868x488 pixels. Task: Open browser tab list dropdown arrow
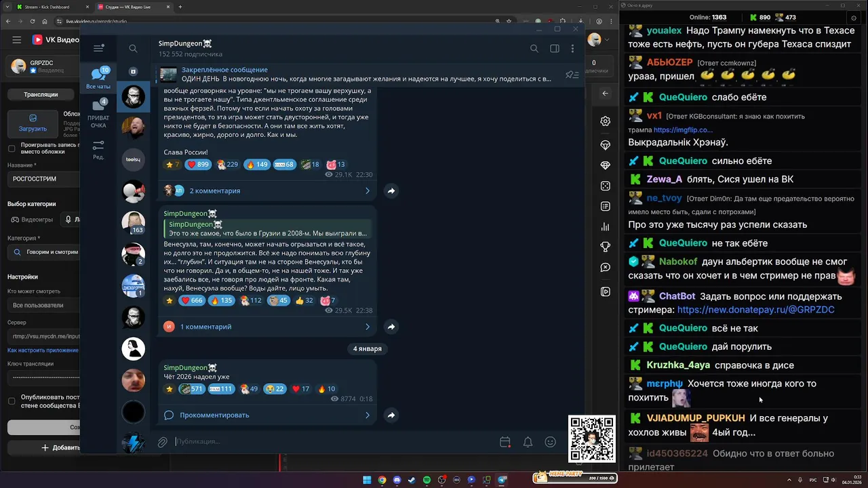click(x=7, y=7)
